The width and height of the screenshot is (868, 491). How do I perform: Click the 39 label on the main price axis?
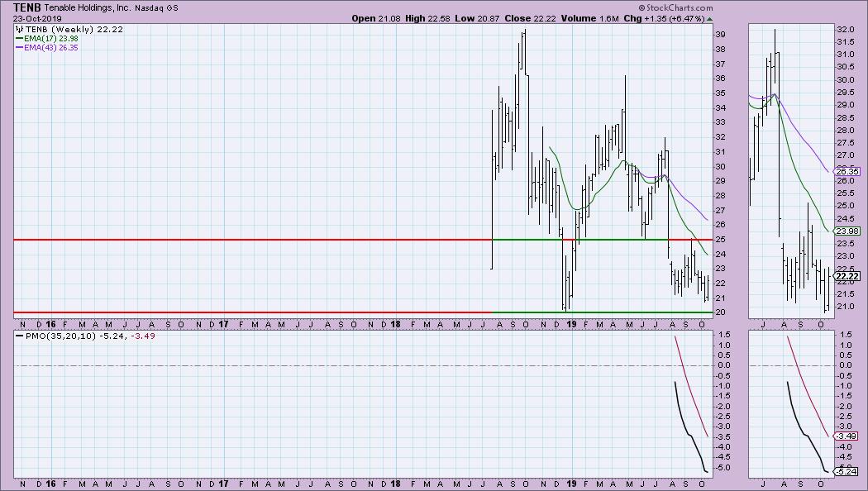point(721,35)
